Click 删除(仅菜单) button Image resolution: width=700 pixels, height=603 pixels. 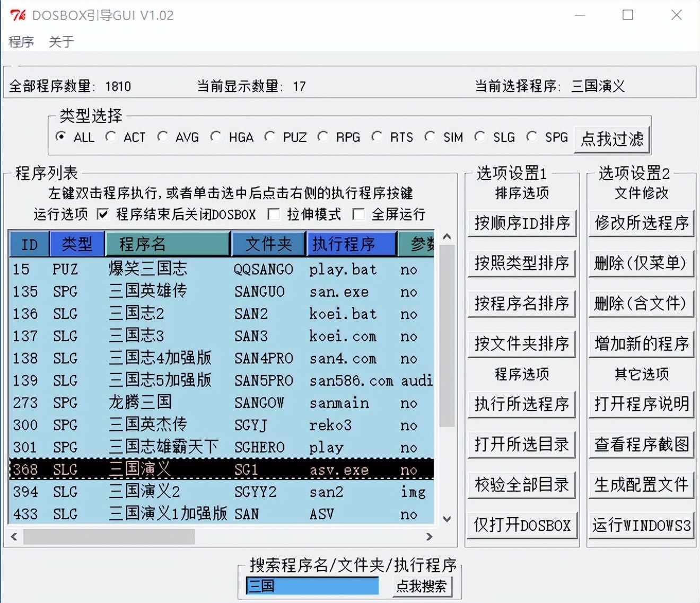click(642, 263)
